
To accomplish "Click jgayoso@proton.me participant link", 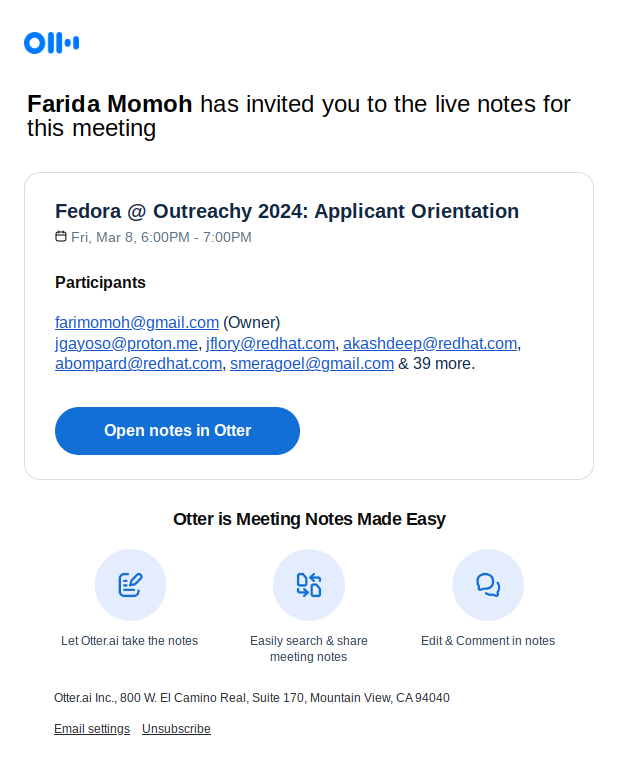I will coord(126,344).
